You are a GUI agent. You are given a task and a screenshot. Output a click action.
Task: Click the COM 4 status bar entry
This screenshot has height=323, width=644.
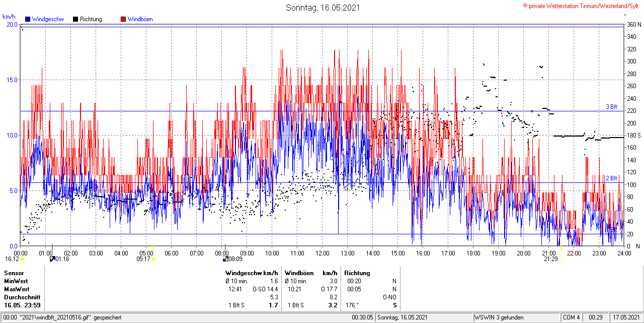(x=571, y=317)
